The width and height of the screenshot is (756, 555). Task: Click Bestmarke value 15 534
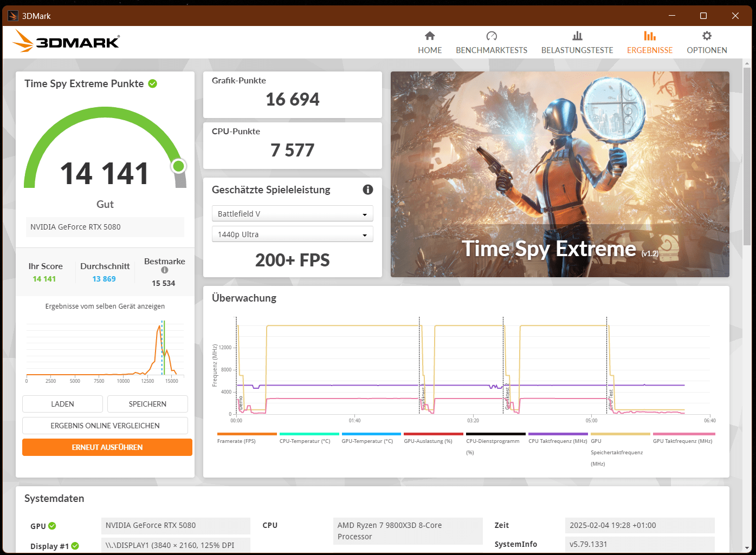164,283
